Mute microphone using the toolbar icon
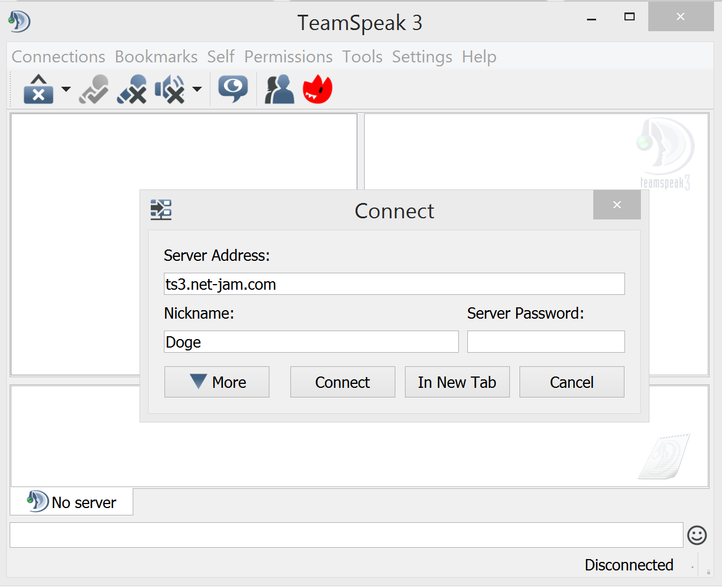 pyautogui.click(x=132, y=89)
